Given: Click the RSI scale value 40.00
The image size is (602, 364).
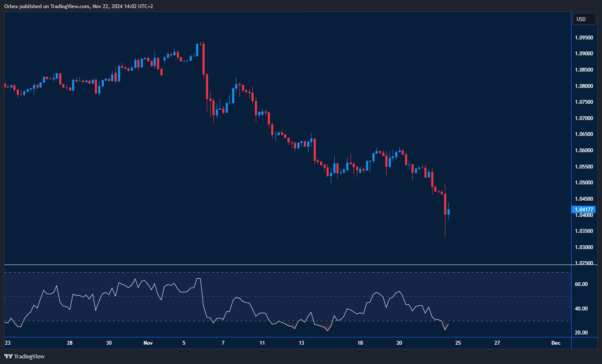Looking at the screenshot, I should click(581, 309).
